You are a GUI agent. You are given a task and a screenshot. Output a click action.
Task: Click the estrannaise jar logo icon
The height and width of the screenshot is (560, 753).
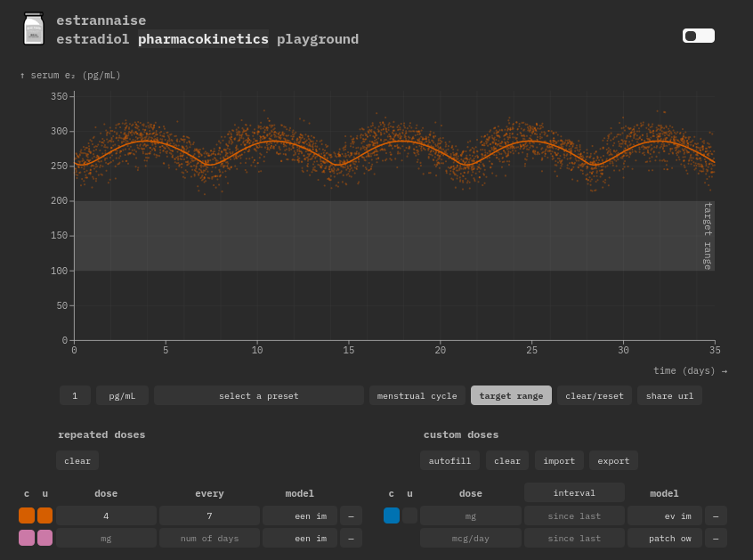coord(34,28)
